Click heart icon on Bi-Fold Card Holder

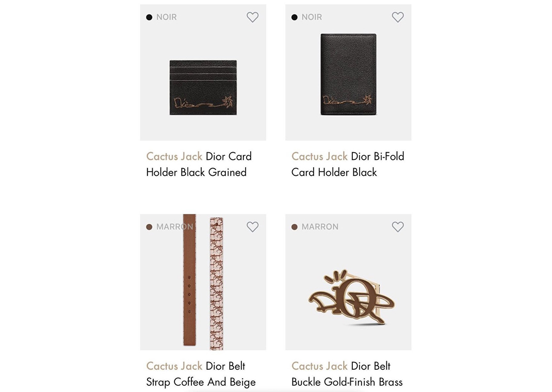(398, 17)
